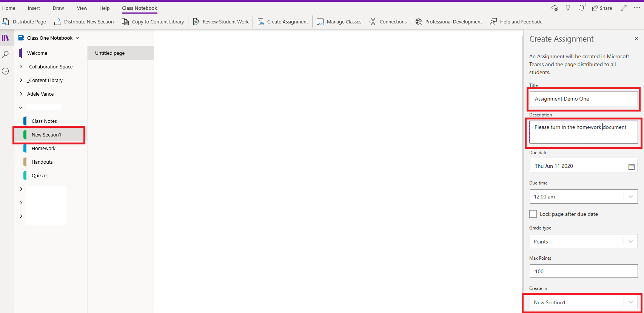
Task: Click the Professional Development globe icon
Action: [419, 22]
